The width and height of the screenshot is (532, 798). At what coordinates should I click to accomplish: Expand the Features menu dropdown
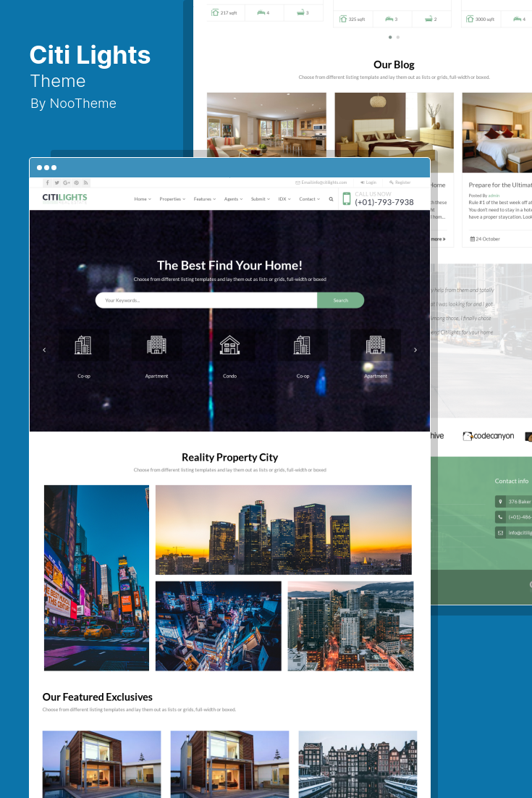point(205,199)
